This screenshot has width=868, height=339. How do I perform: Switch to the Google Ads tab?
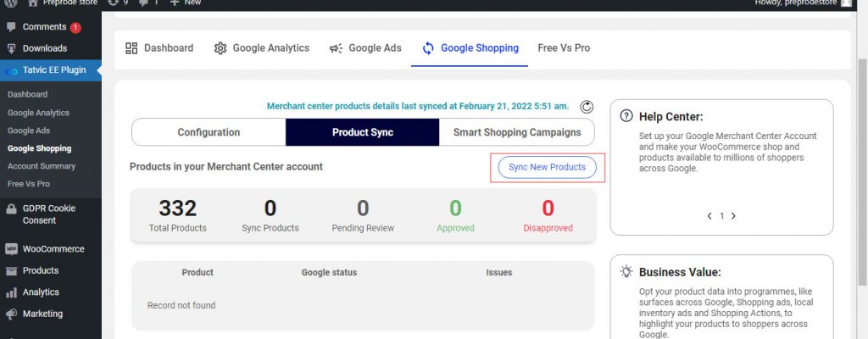tap(364, 48)
